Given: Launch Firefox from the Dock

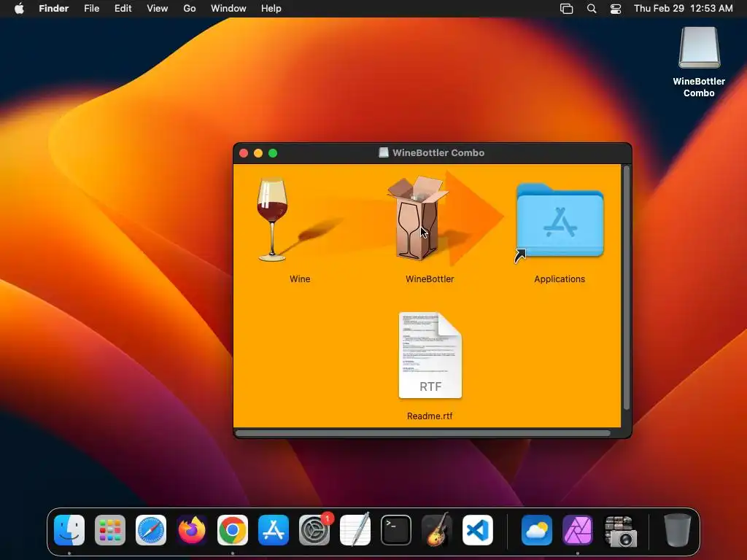Looking at the screenshot, I should click(x=192, y=530).
